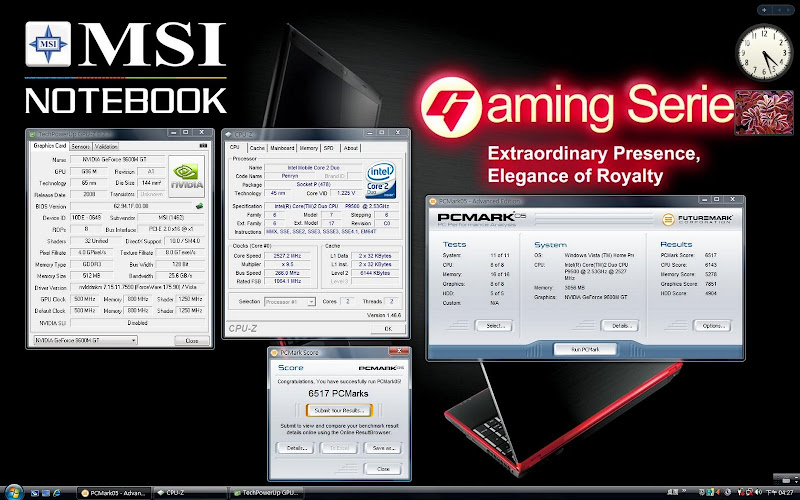Screen dimensions: 800x500
Task: Click the Bus Speed value in CPU-Z
Action: pos(287,273)
